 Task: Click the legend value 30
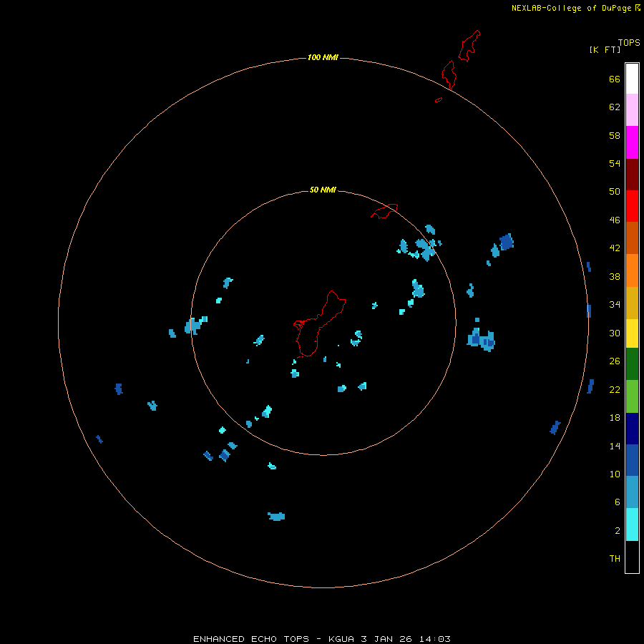tap(615, 333)
